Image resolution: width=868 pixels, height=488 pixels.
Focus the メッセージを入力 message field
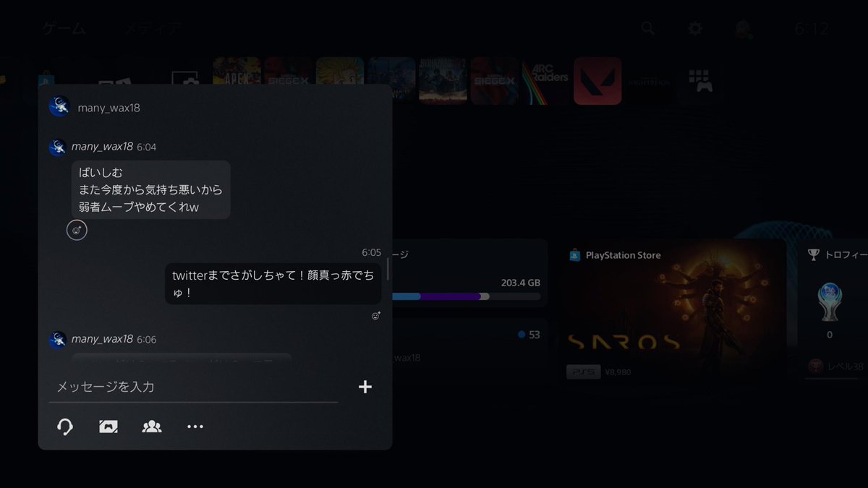(x=193, y=387)
